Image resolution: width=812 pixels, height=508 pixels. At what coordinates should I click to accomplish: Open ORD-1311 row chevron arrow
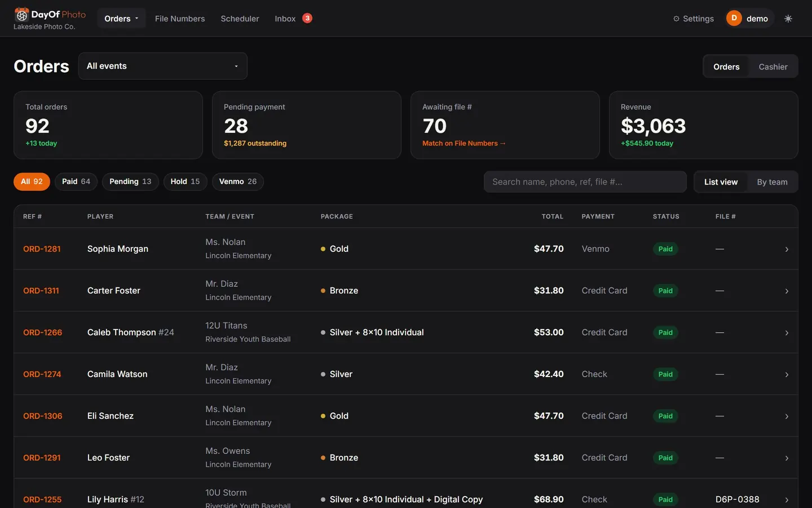click(x=787, y=291)
